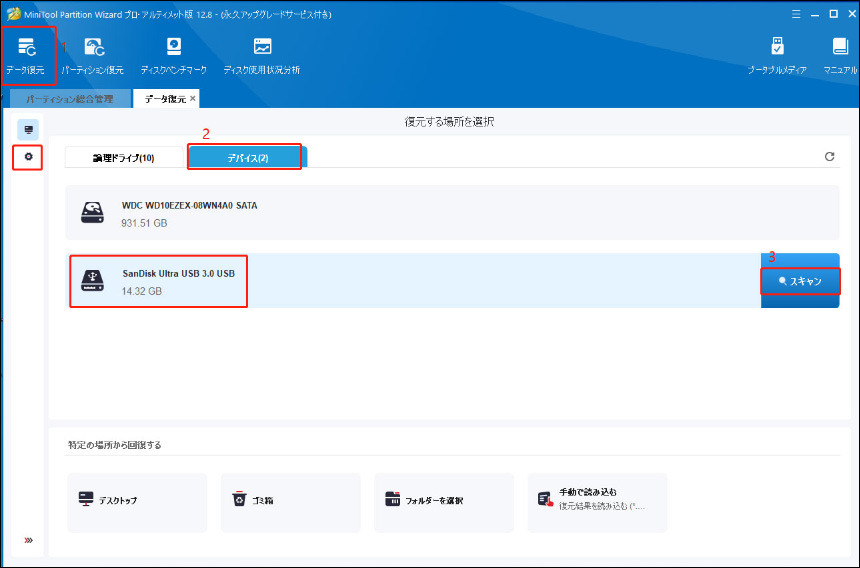Switch to the デバイス(2) tab

247,158
